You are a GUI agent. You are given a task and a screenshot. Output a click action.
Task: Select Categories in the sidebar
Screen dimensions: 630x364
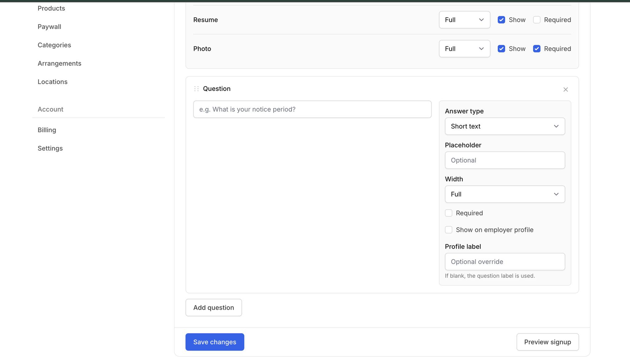coord(54,45)
